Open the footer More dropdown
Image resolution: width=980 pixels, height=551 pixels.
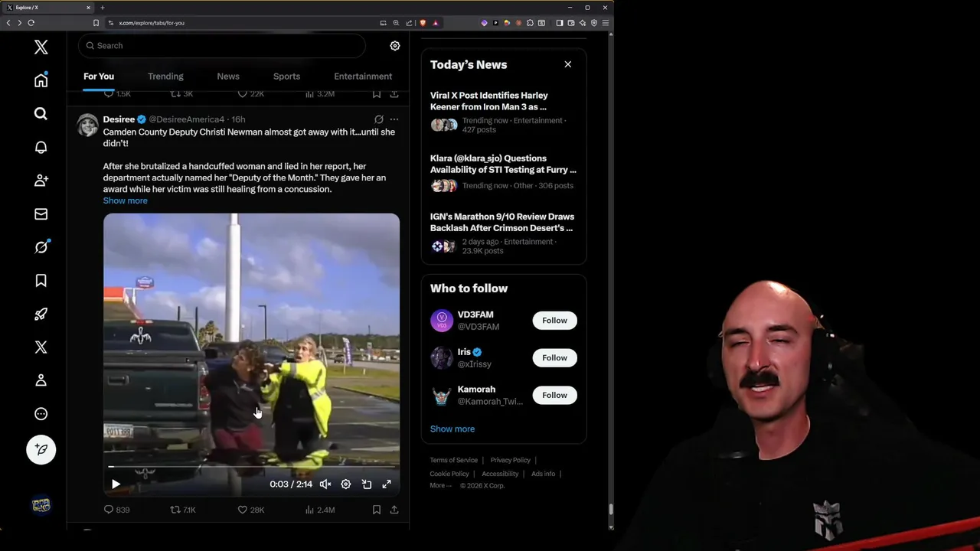440,485
